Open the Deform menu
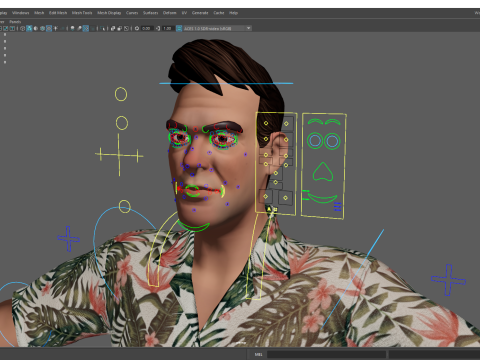 169,13
